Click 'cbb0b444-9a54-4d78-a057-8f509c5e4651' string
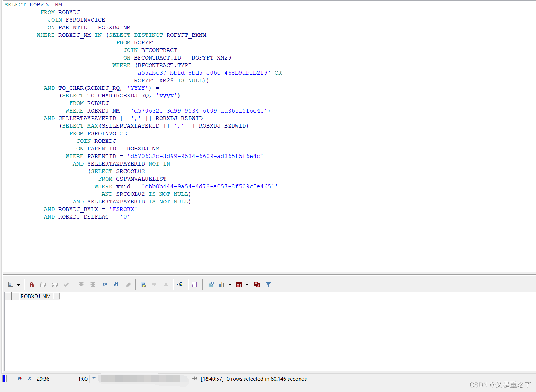The height and width of the screenshot is (392, 536). click(210, 186)
